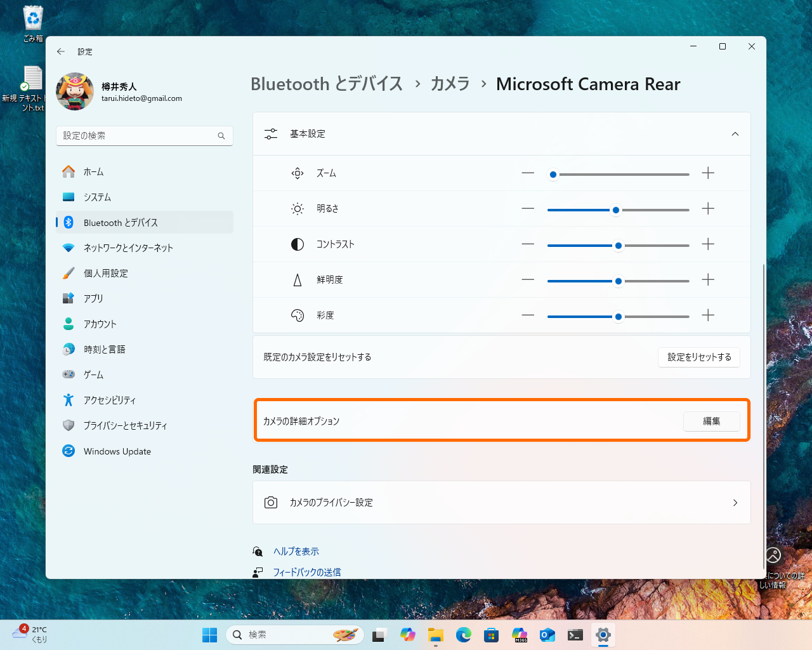Screen dimensions: 812x650
Task: Open システム settings category
Action: coord(145,197)
